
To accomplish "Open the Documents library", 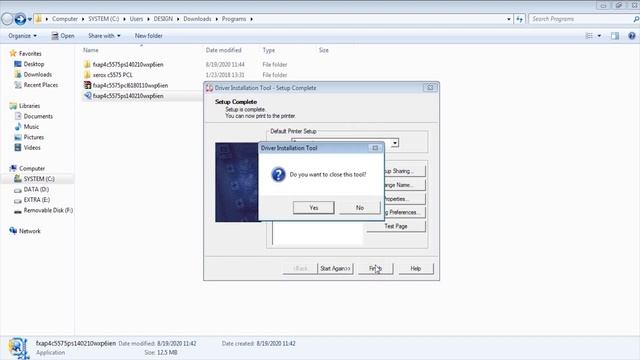I will (38, 116).
